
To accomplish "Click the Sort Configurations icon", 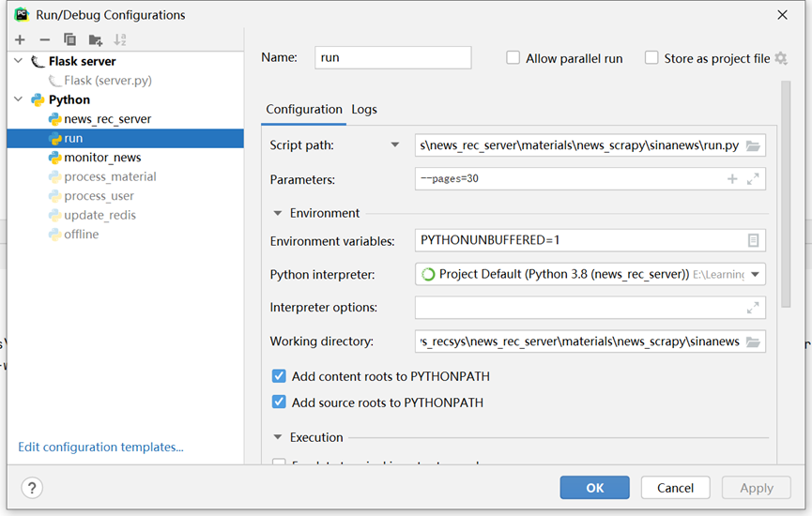I will pos(120,39).
